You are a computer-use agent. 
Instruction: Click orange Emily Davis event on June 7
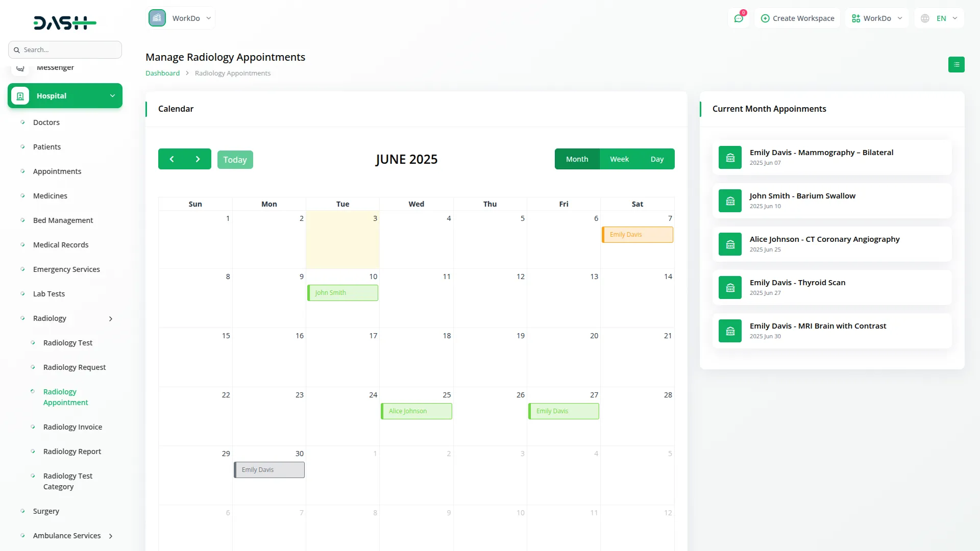click(637, 235)
